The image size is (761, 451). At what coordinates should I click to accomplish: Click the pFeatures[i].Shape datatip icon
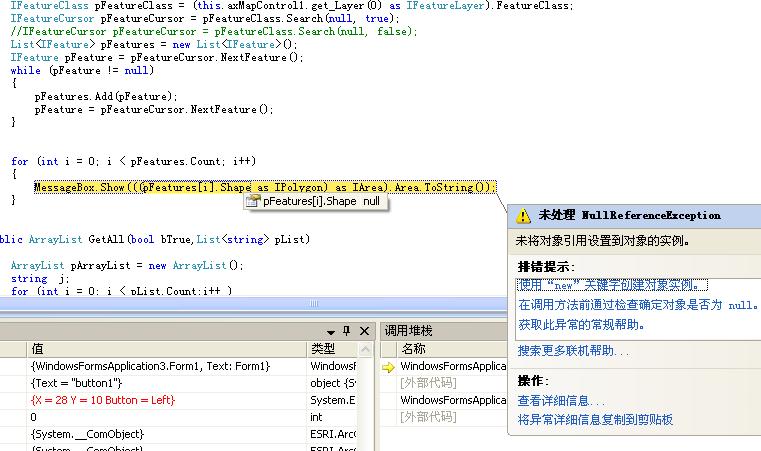(x=253, y=201)
